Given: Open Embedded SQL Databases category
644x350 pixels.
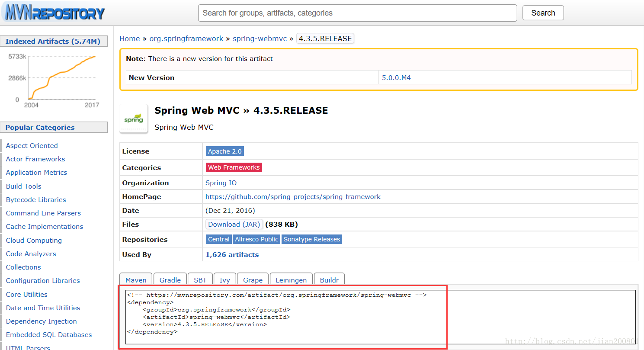Looking at the screenshot, I should click(49, 335).
